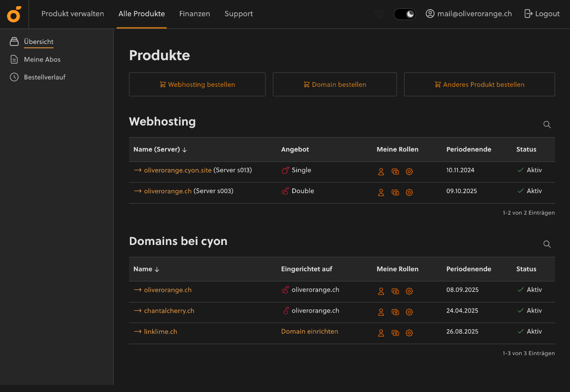The image size is (570, 392).
Task: Click the owner role icon for the oliverorange.ch domain
Action: point(381,291)
